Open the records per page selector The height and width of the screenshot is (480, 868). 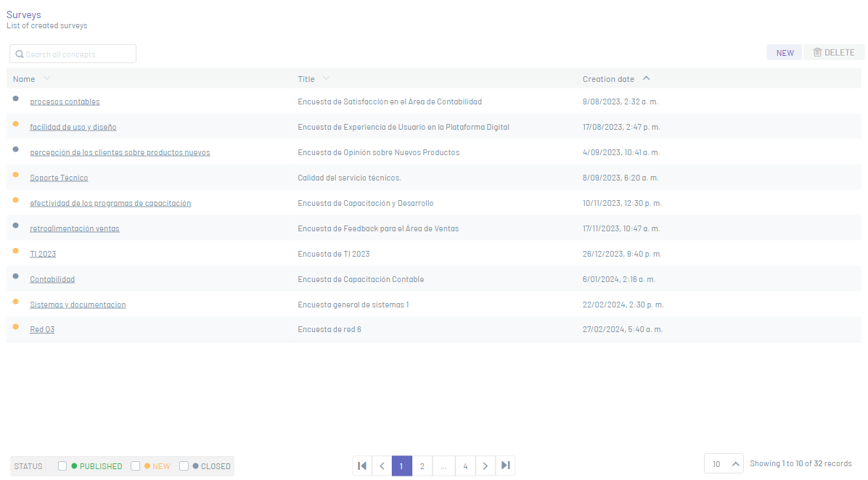point(724,464)
